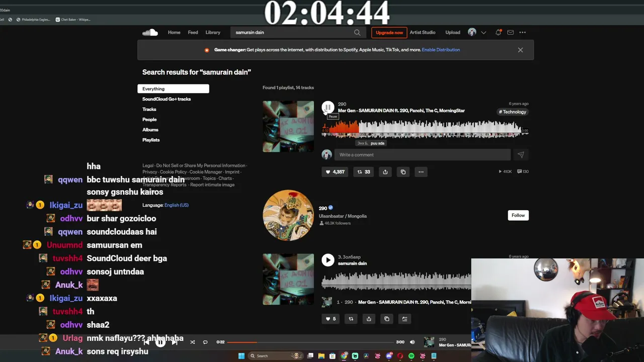Repost the track with 33 reposts
This screenshot has height=362, width=644.
363,172
